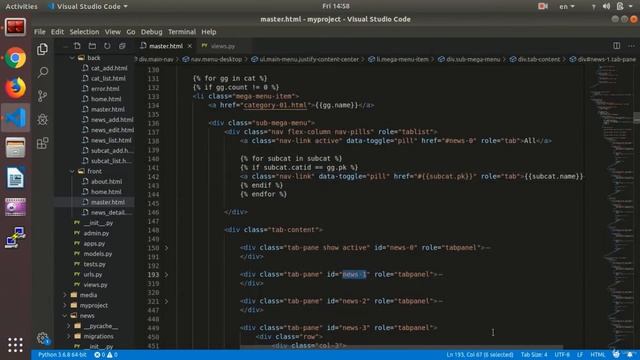This screenshot has width=640, height=360.
Task: Close the master.html editor tab
Action: point(190,46)
